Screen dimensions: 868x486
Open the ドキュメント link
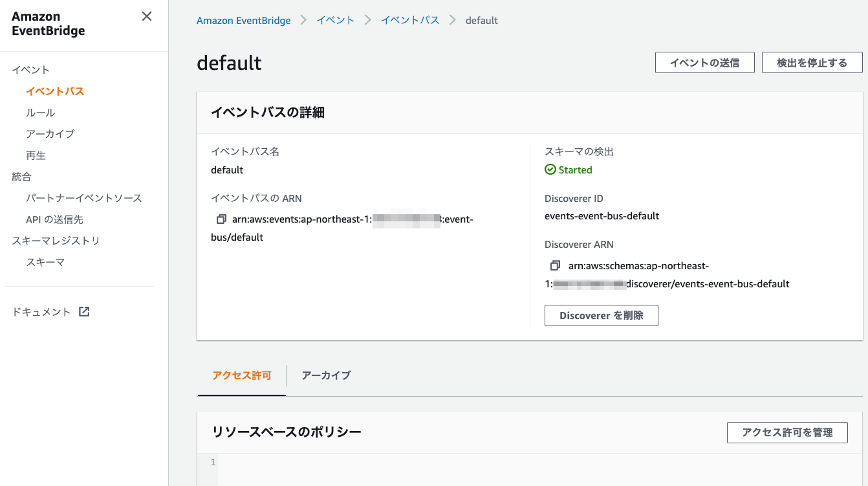(41, 312)
